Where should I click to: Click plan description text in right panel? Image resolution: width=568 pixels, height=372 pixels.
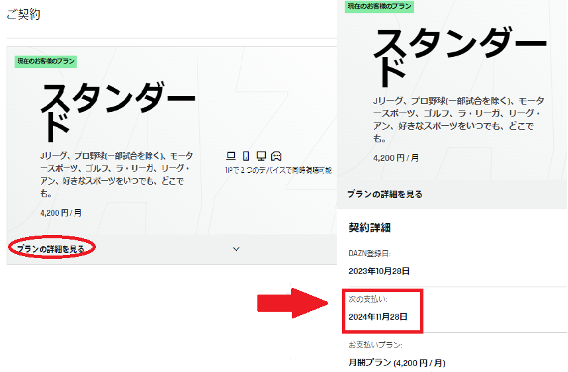pos(459,120)
